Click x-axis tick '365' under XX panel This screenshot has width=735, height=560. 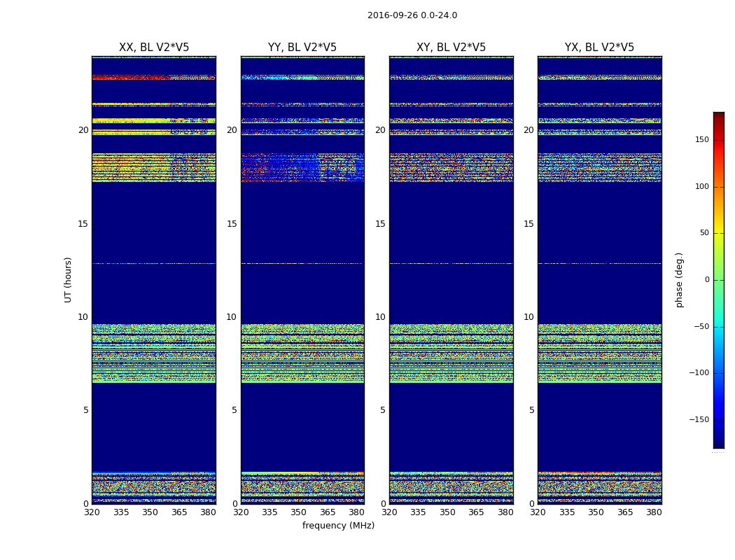click(179, 512)
